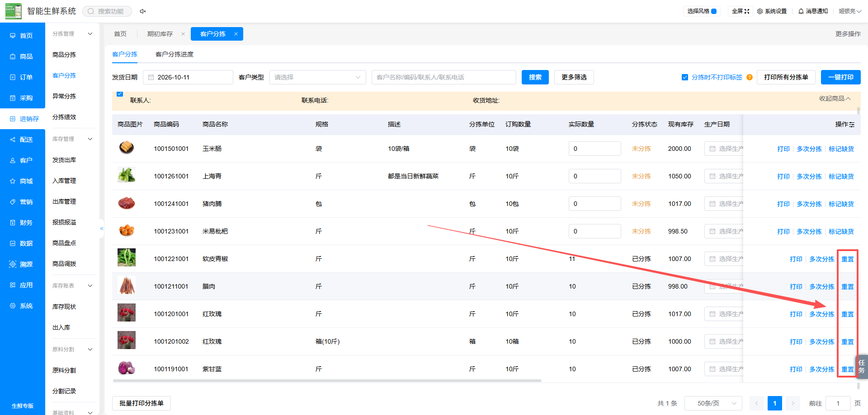Toggle the 选择风格 style switch
The width and height of the screenshot is (868, 415).
pos(714,11)
